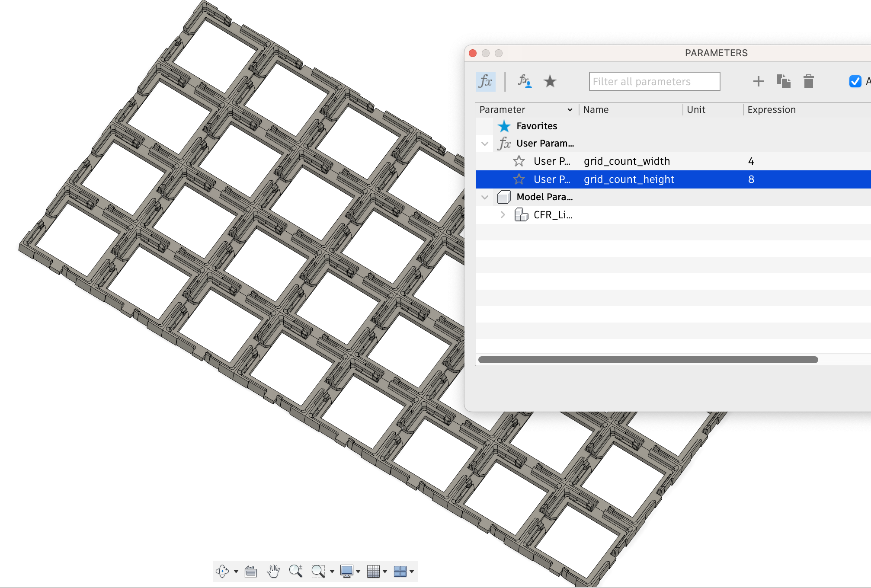Open the Parameter column sort dropdown
The height and width of the screenshot is (588, 871).
pos(570,110)
